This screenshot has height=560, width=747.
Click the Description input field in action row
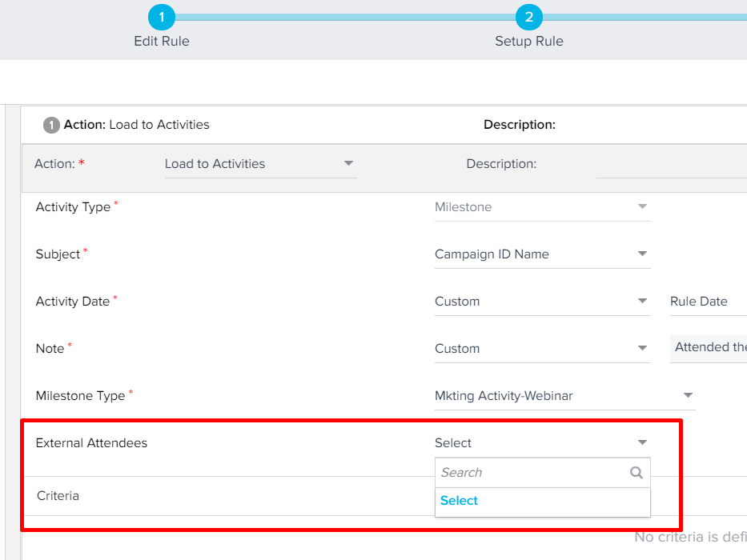671,165
